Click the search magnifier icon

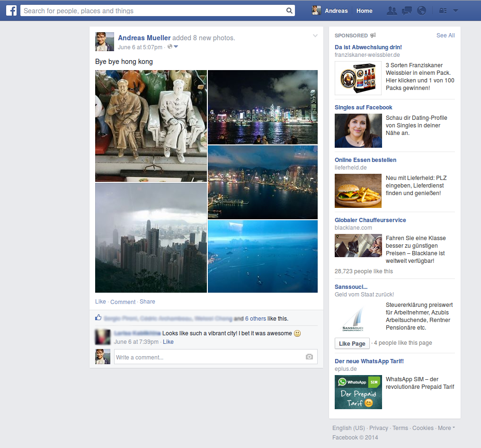point(289,10)
